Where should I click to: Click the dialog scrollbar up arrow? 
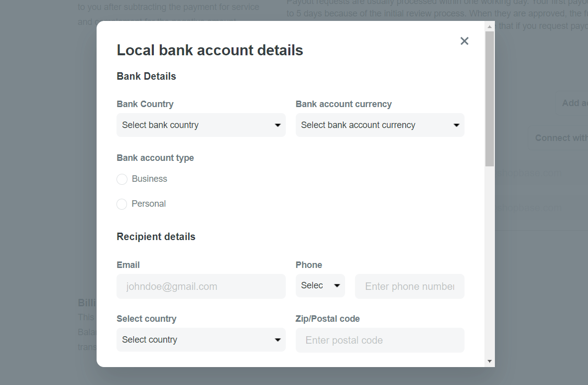489,26
